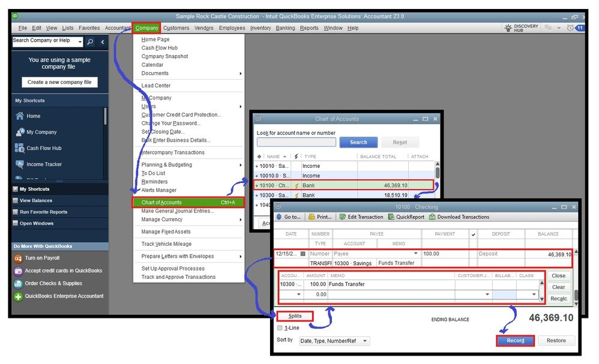599x364 pixels.
Task: Open QuickReport in register toolbar
Action: click(406, 216)
